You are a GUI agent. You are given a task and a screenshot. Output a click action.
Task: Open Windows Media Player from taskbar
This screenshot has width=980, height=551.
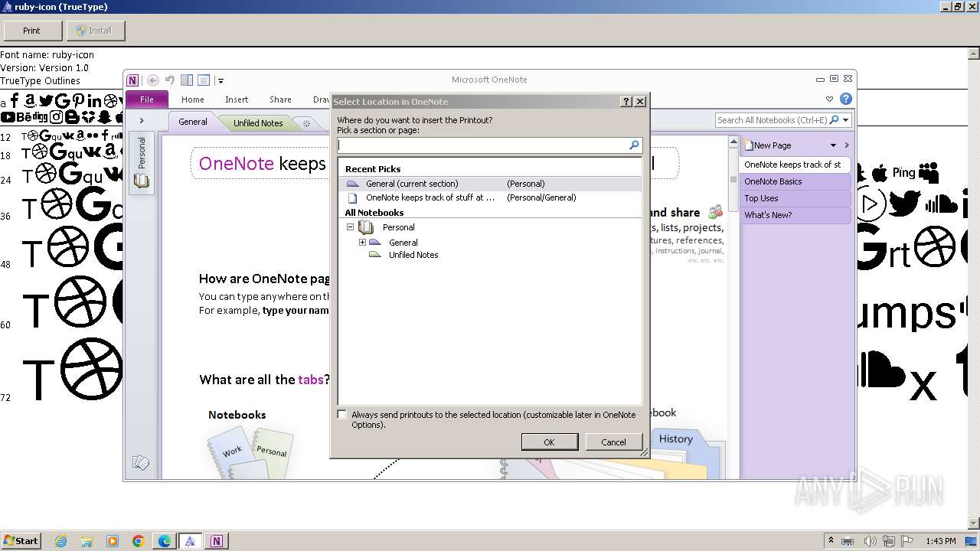(113, 541)
